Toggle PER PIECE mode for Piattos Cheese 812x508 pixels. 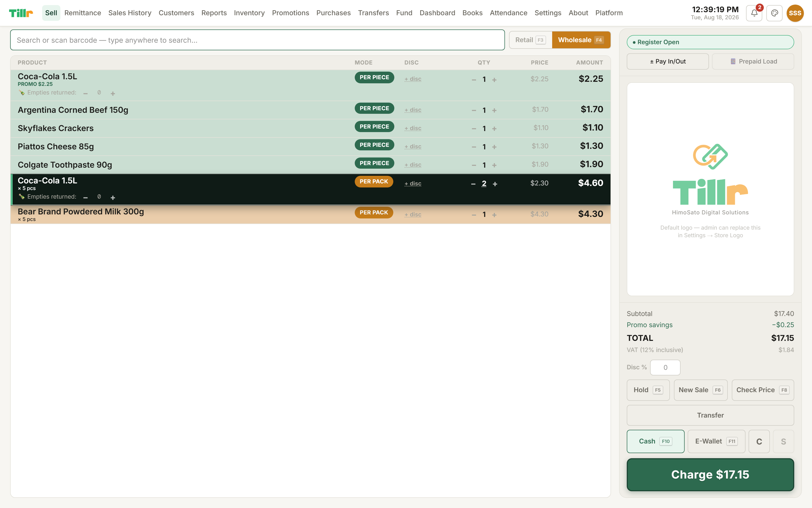point(374,145)
